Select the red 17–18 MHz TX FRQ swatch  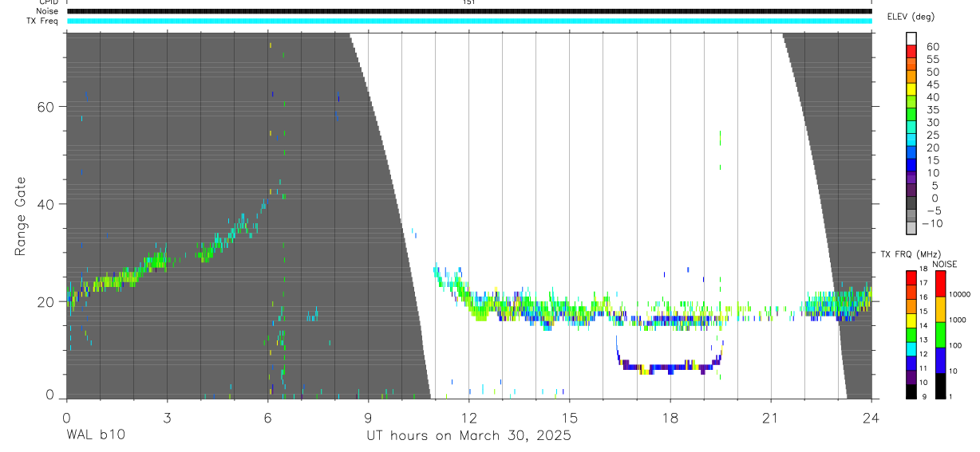point(911,277)
